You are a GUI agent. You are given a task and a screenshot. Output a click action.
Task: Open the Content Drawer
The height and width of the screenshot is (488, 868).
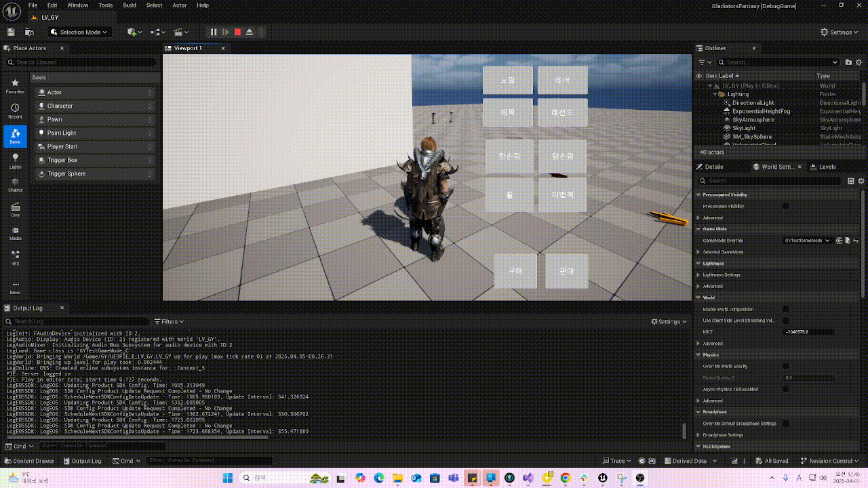(30, 461)
